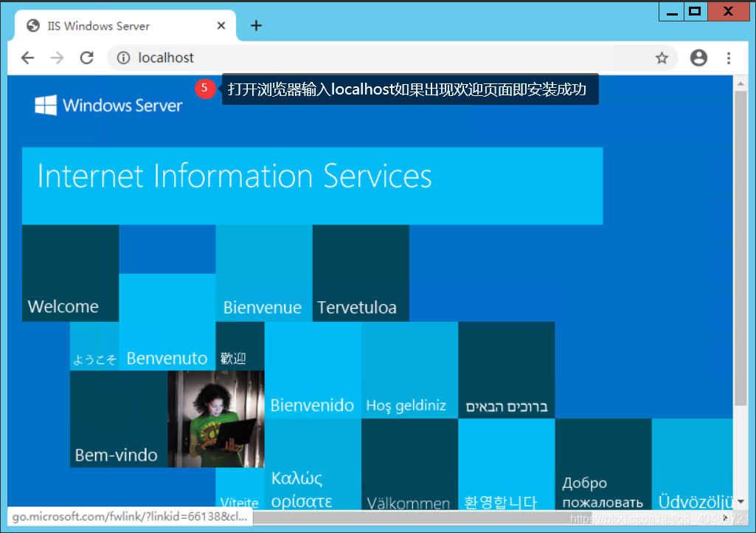Click the Καλώς ορίσατε tile
756x533 pixels.
[x=313, y=464]
